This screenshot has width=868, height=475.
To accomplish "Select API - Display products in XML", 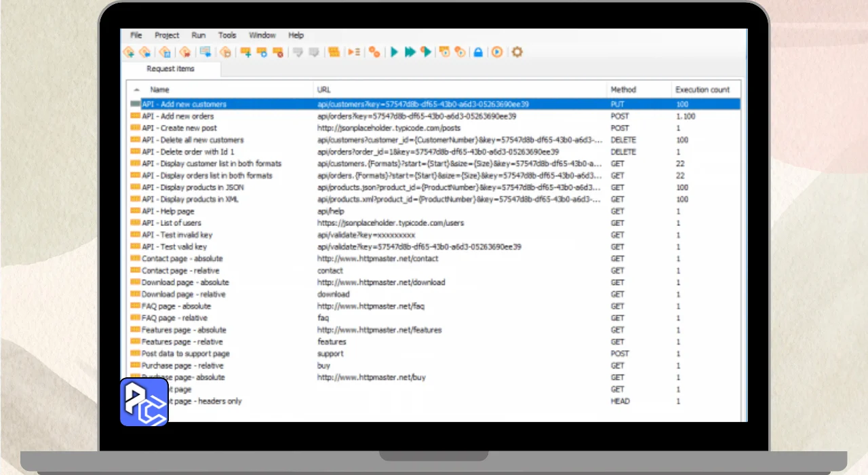I will click(x=190, y=199).
